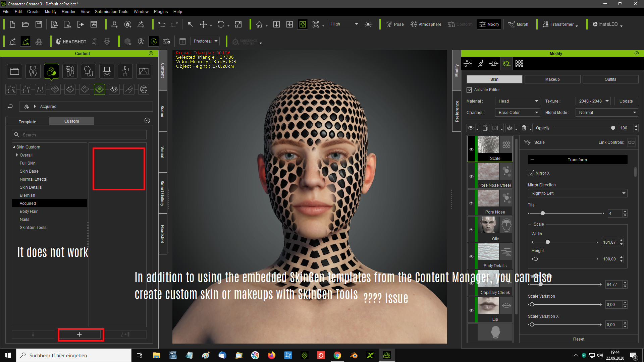This screenshot has height=362, width=644.
Task: Select the arrow Select tool
Action: pyautogui.click(x=190, y=24)
